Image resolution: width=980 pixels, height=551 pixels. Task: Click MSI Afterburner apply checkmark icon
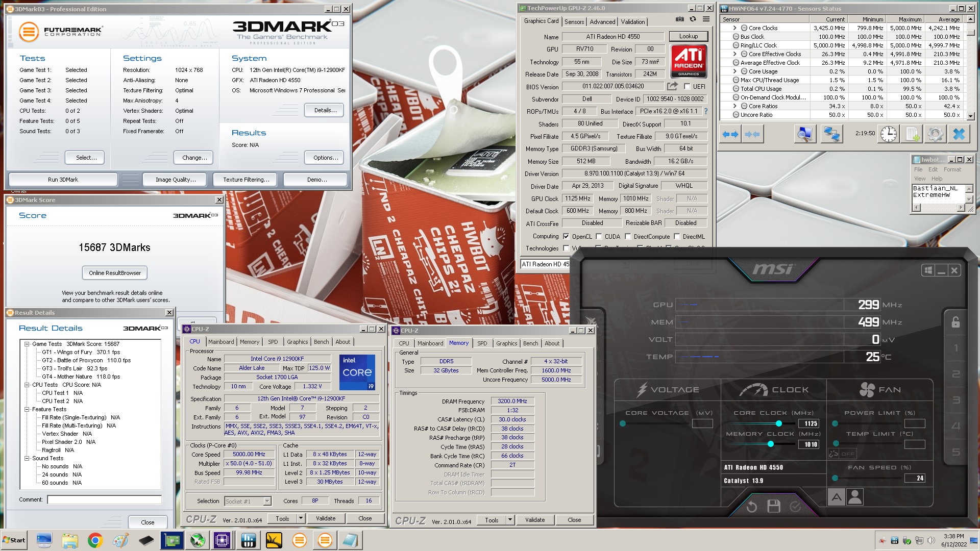tap(795, 506)
